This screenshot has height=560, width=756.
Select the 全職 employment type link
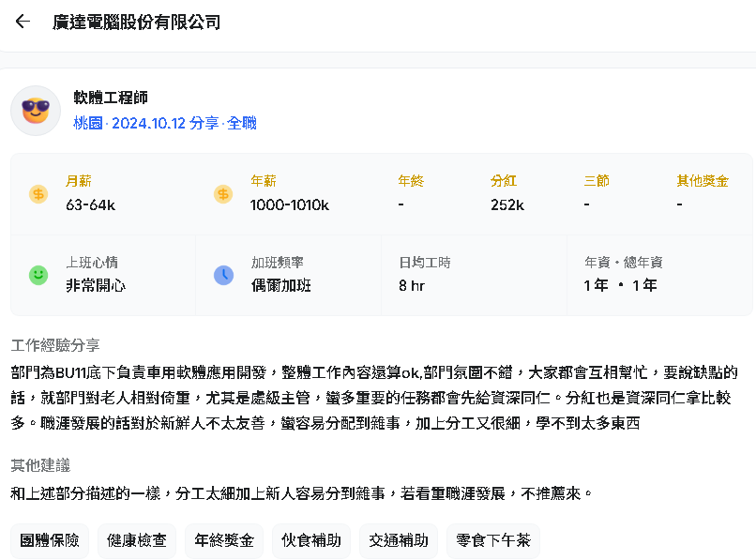click(242, 123)
